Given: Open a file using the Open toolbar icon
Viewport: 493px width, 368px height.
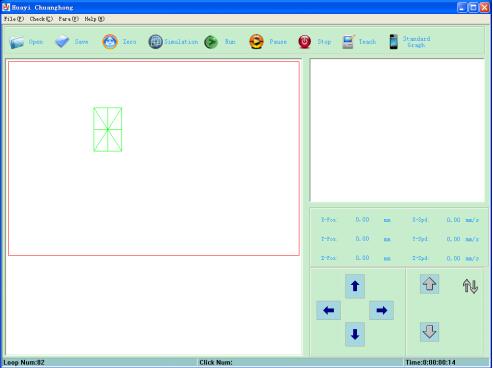Looking at the screenshot, I should [x=17, y=42].
